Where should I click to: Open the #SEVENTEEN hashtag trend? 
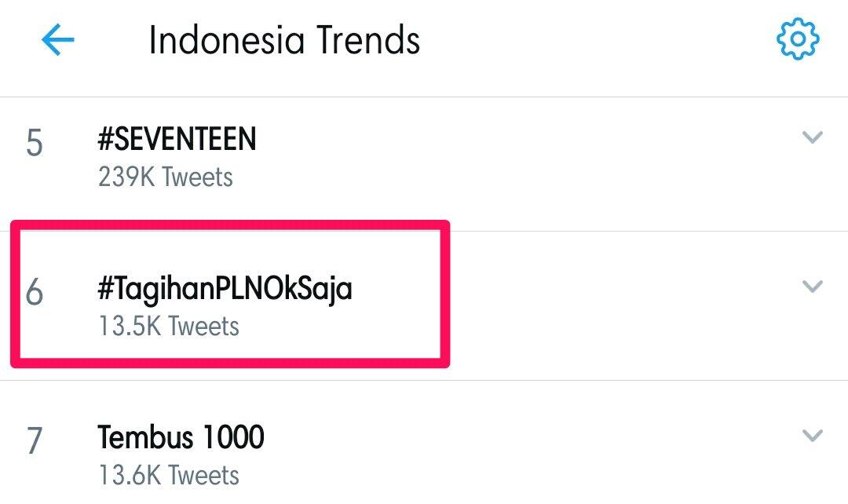tap(177, 140)
